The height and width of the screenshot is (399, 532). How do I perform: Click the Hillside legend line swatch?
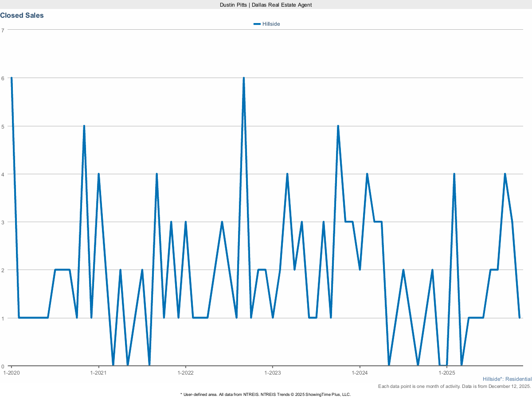pyautogui.click(x=257, y=24)
